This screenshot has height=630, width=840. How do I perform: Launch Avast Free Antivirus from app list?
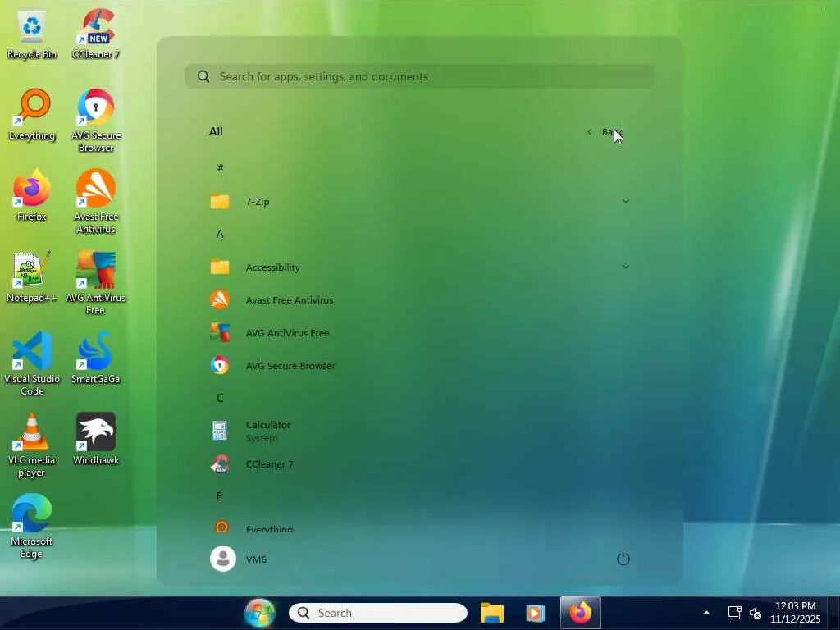[x=419, y=300]
